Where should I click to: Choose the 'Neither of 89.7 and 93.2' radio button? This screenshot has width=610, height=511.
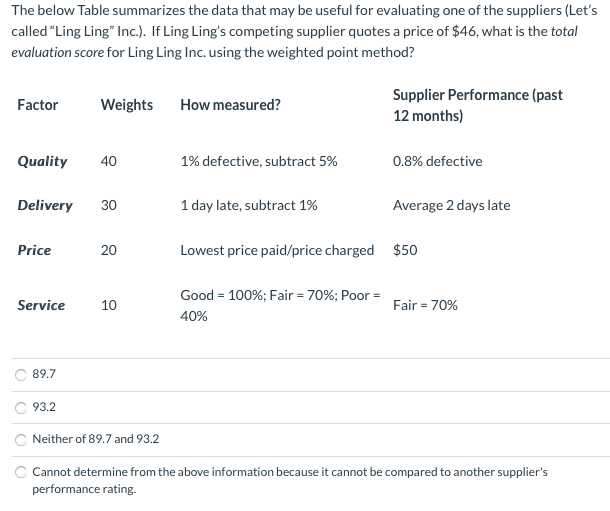tap(21, 440)
